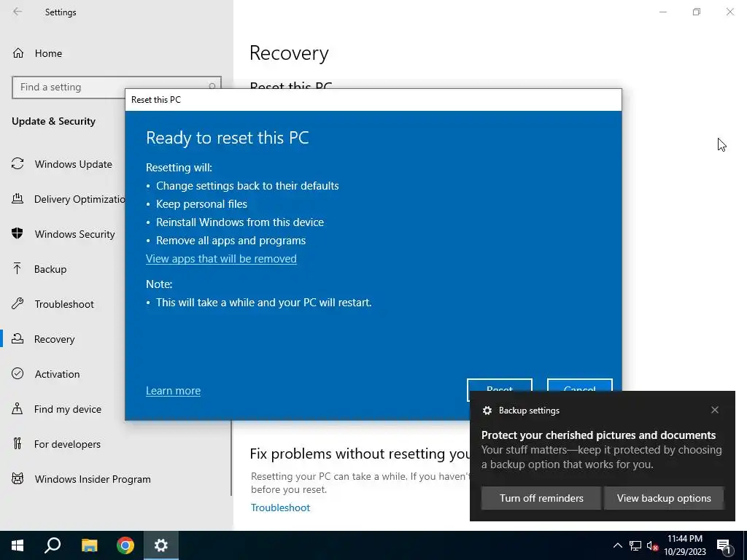Image resolution: width=747 pixels, height=560 pixels.
Task: Click 'This will take a while' note text
Action: [x=263, y=303]
